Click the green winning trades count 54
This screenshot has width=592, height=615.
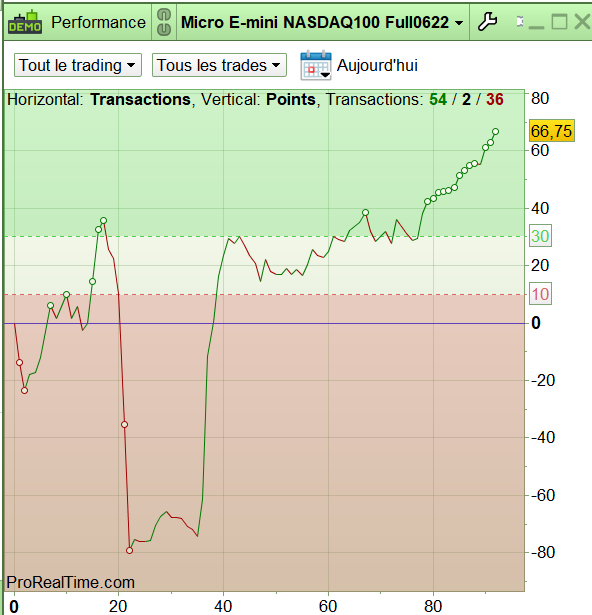(438, 100)
